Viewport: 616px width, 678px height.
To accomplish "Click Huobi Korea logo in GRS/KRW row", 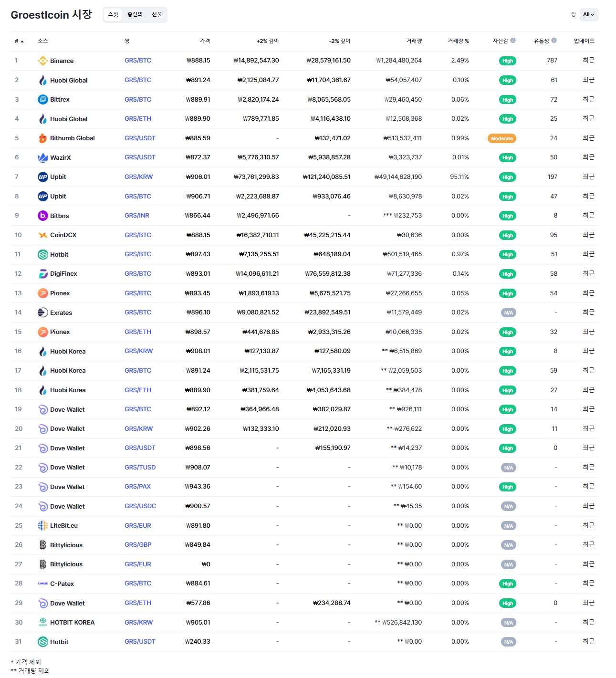I will pyautogui.click(x=42, y=351).
